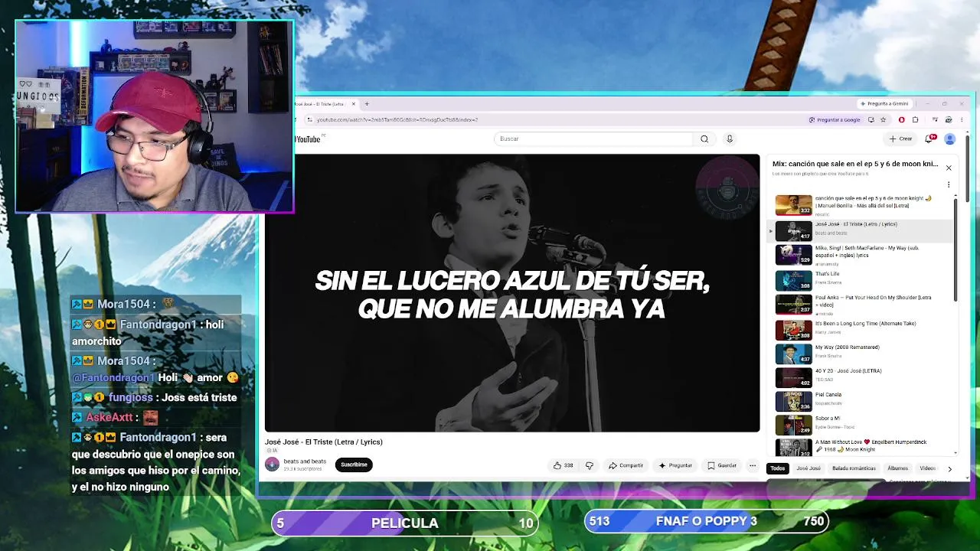
Task: Click the Mix playlist panel scrollbar
Action: (955, 249)
